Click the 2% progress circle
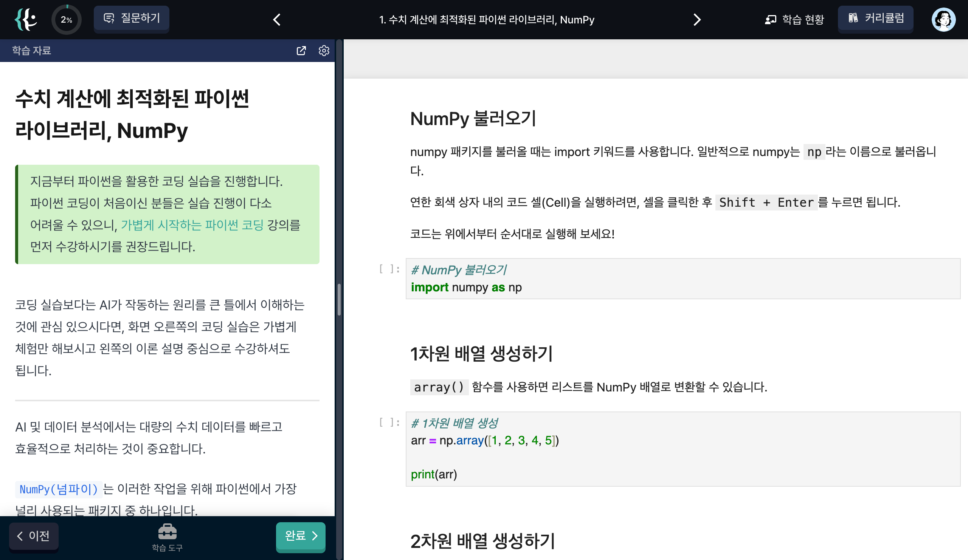This screenshot has width=968, height=560. [67, 20]
